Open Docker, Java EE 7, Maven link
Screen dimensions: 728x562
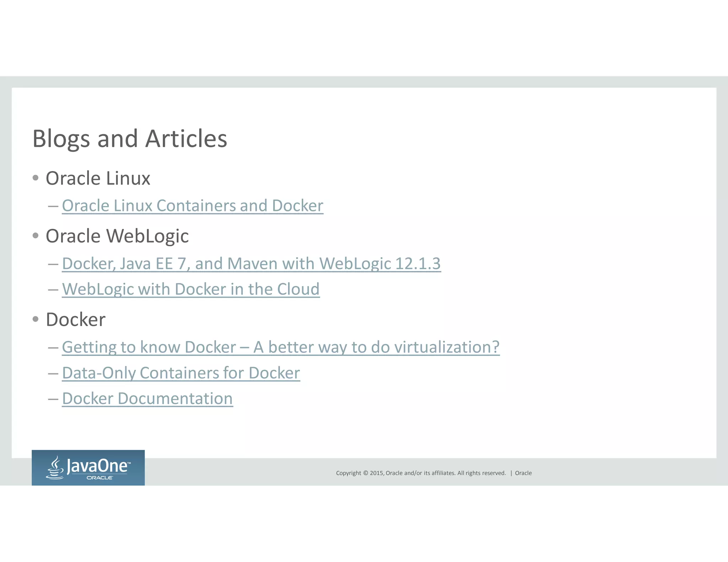251,264
